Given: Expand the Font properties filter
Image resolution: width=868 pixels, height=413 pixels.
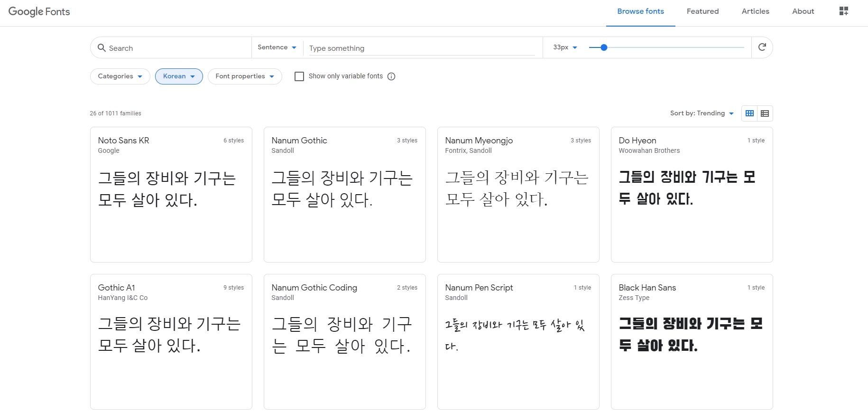Looking at the screenshot, I should pos(245,76).
